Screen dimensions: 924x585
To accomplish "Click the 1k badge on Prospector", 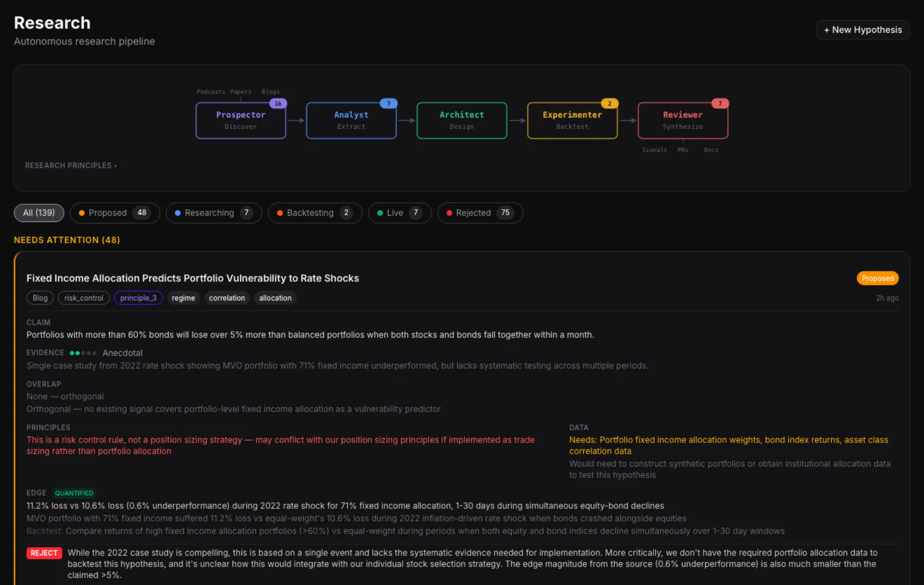I will 278,104.
